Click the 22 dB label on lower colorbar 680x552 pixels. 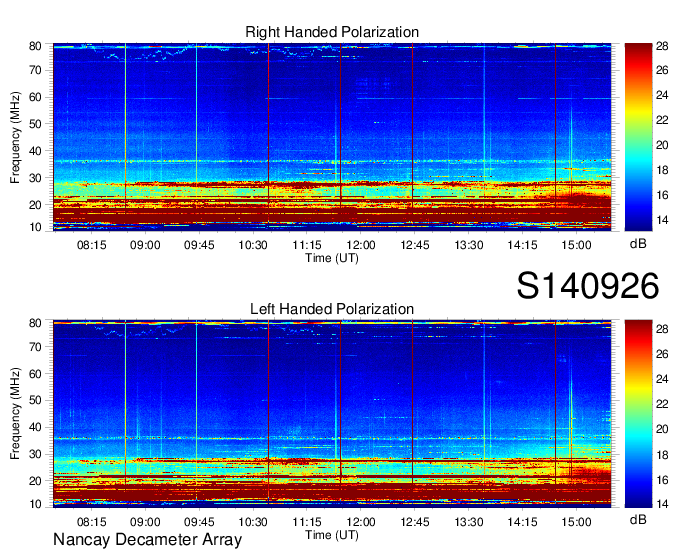pos(662,404)
